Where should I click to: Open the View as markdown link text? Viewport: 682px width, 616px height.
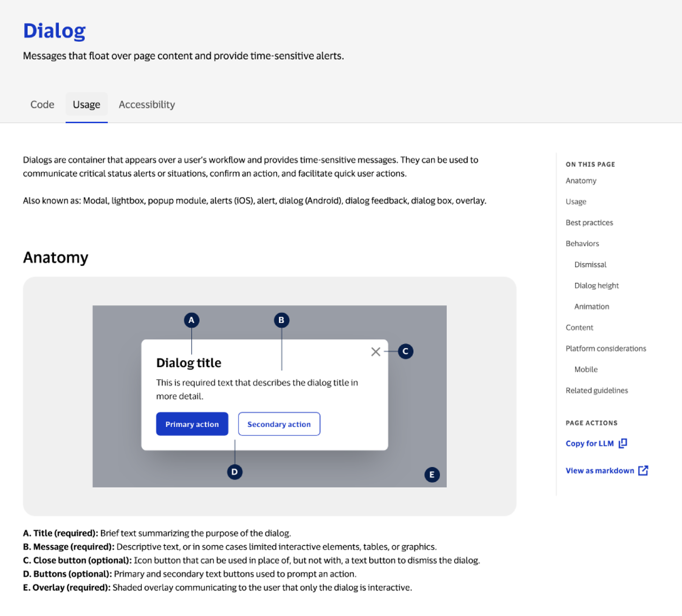600,471
